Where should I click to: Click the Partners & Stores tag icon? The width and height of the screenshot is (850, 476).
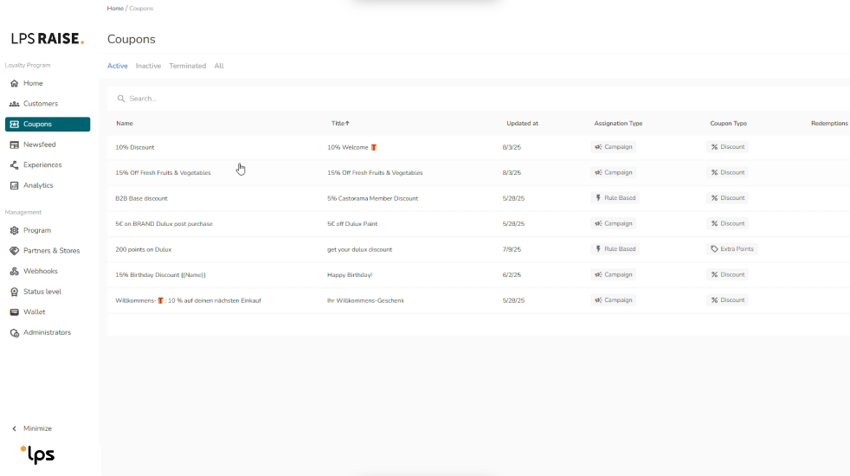(14, 250)
